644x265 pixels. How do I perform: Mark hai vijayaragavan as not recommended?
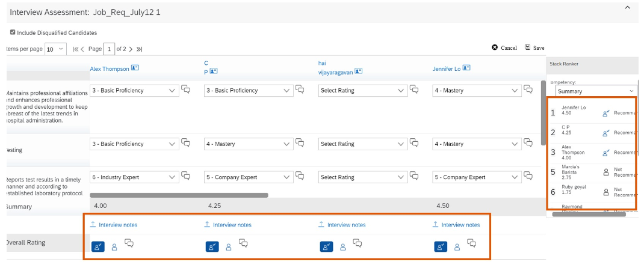[x=343, y=247]
